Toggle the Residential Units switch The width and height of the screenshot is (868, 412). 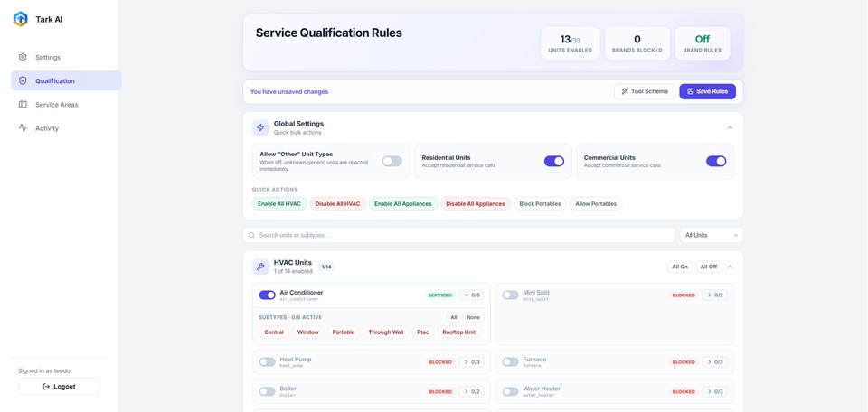tap(554, 161)
